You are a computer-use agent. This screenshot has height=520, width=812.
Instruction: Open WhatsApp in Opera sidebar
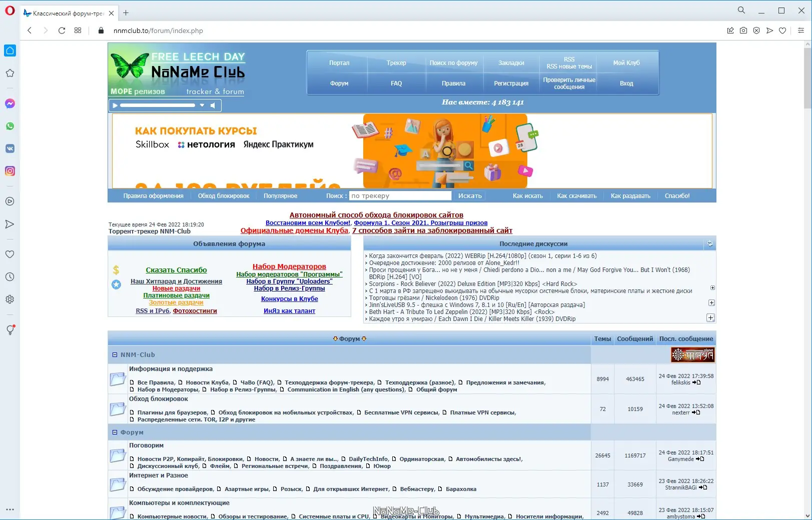click(10, 126)
